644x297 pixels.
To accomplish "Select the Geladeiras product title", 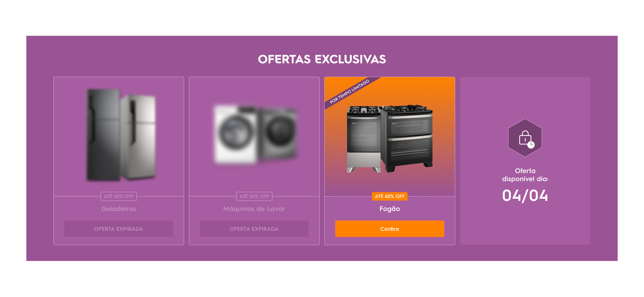I will [119, 209].
